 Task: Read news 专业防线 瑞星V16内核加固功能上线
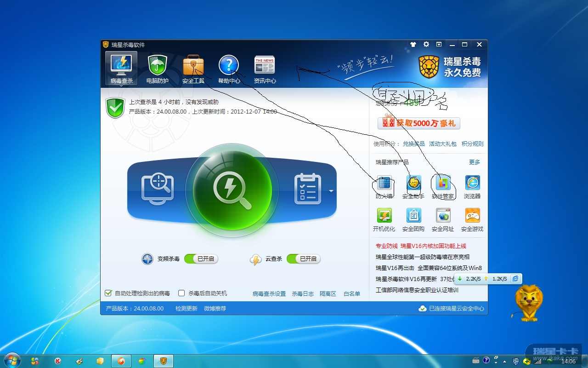coord(421,246)
